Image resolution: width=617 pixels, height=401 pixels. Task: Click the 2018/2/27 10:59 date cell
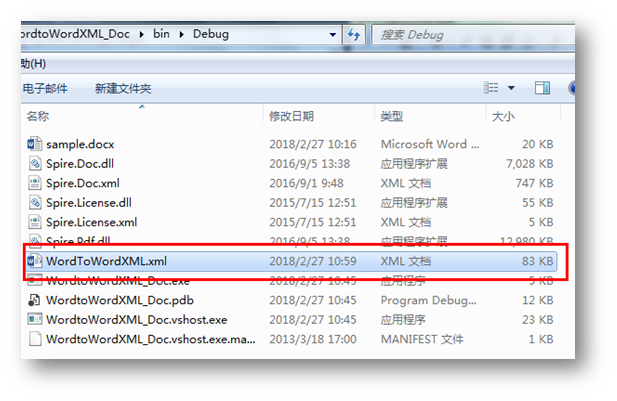point(313,261)
